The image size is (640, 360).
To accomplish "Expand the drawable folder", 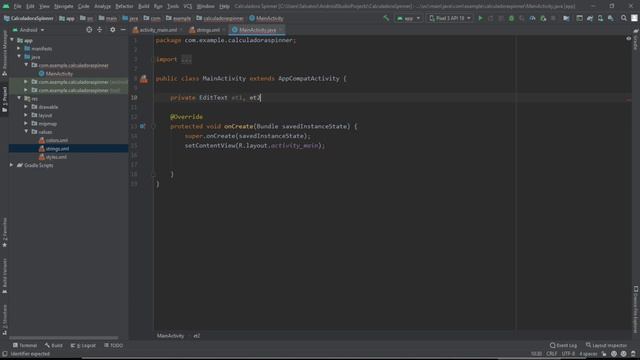I will pos(26,107).
